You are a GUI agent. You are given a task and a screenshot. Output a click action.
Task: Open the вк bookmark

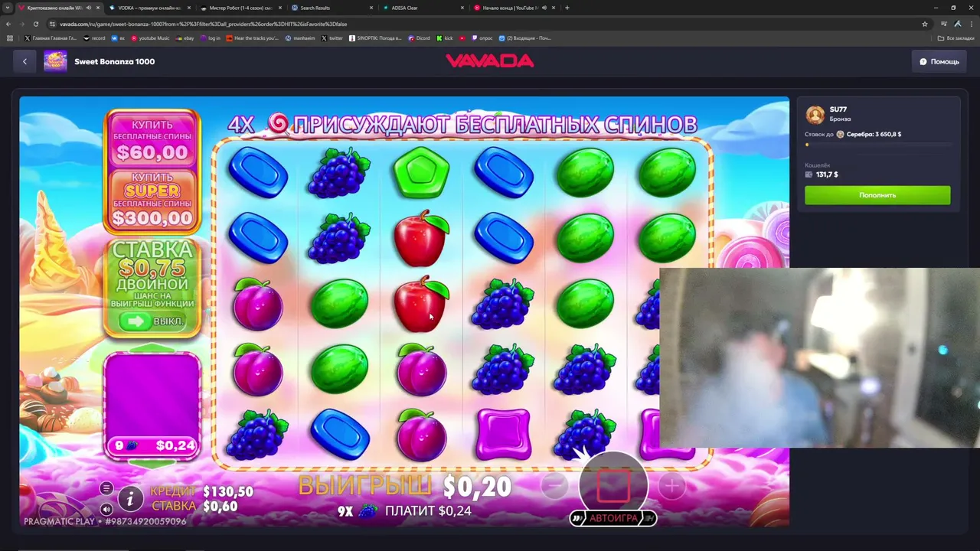(118, 37)
